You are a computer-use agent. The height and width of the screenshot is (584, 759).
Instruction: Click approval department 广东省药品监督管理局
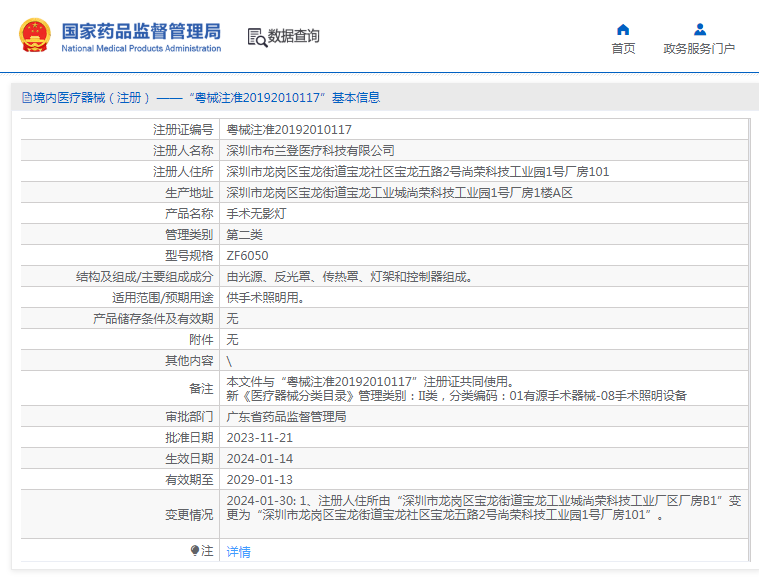pyautogui.click(x=286, y=417)
